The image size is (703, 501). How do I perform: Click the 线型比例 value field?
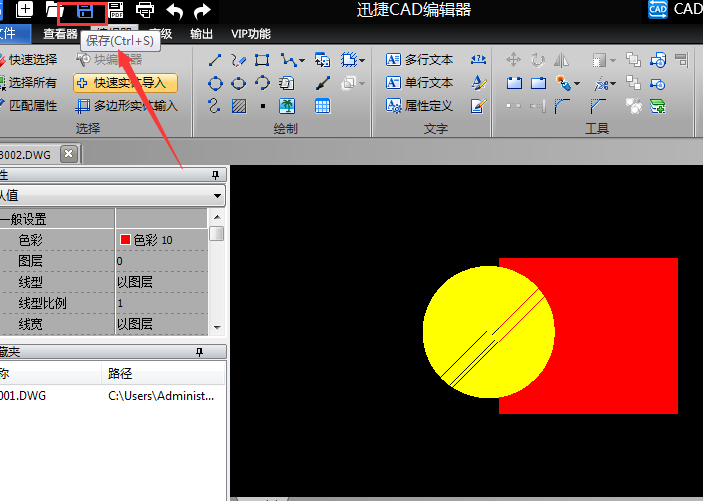point(162,303)
